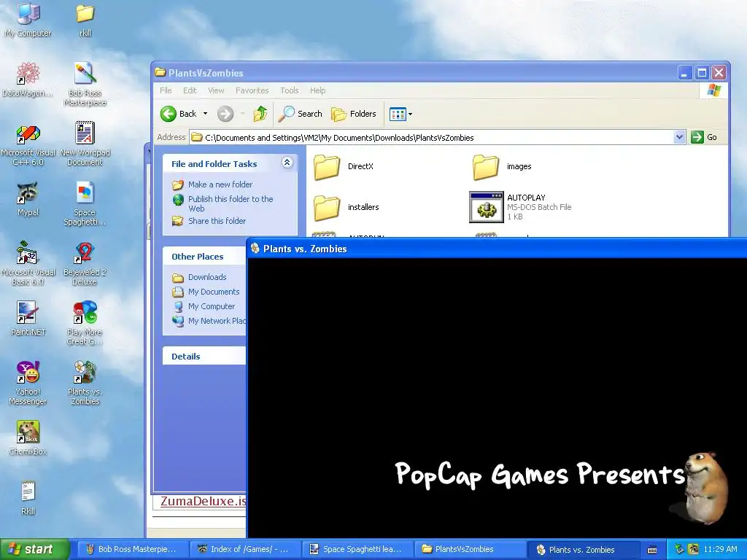This screenshot has width=747, height=560.
Task: Open the Tools menu
Action: pyautogui.click(x=289, y=90)
